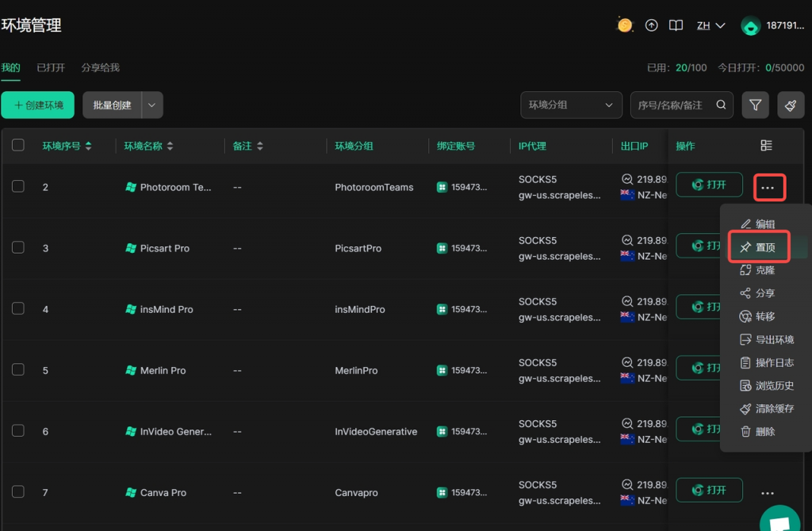The image size is (812, 531).
Task: Sort by 备注 column arrows
Action: click(x=260, y=146)
